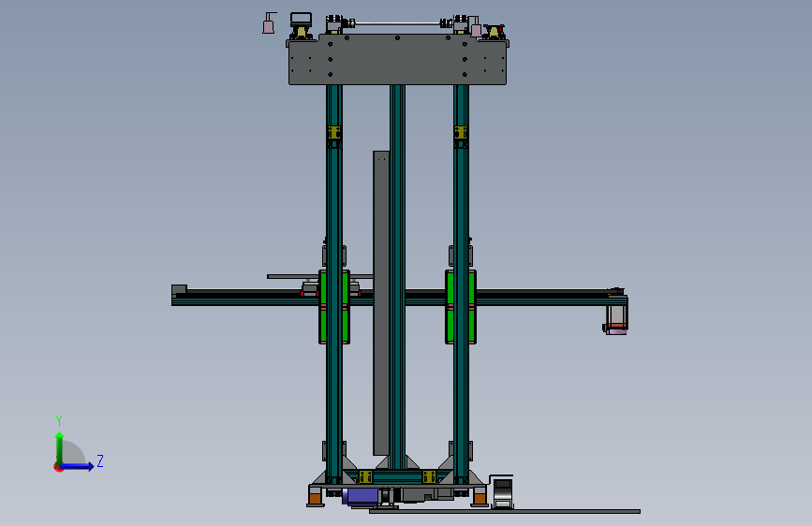812x526 pixels.
Task: Select the gray end cap on the beam's left end
Action: 179,290
